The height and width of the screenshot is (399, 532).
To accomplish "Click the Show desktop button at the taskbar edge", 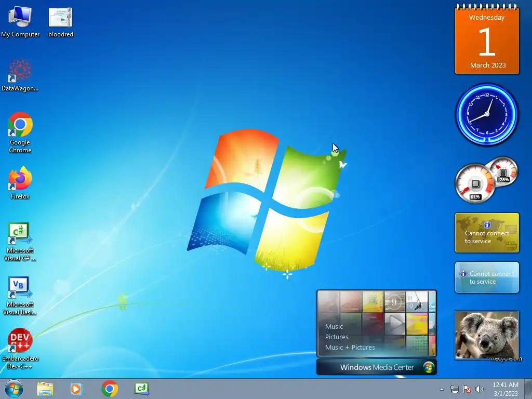I will click(528, 389).
